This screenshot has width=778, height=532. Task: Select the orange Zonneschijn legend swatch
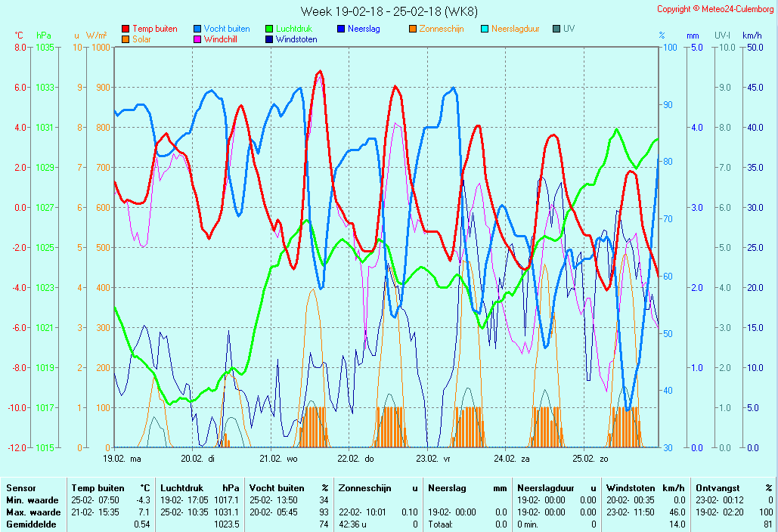tap(413, 29)
